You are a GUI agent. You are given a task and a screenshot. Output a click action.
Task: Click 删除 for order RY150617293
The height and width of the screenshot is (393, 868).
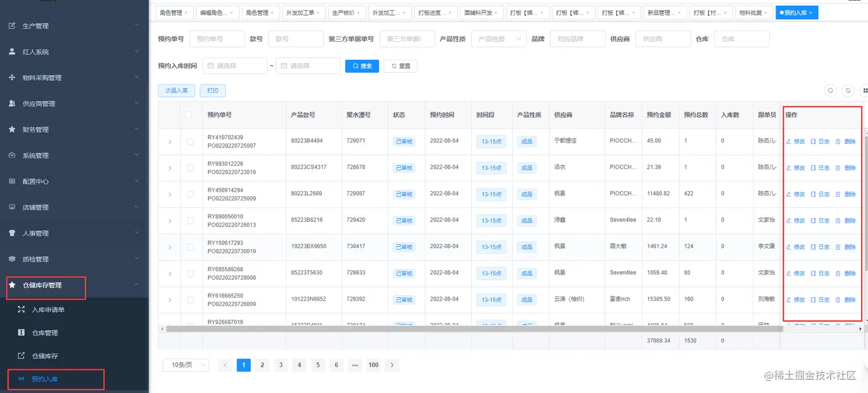coord(846,247)
